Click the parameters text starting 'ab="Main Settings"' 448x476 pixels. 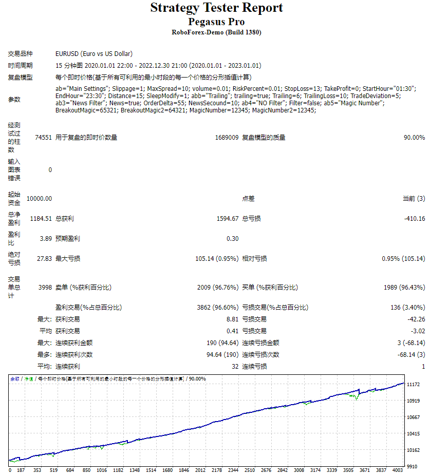tap(236, 100)
